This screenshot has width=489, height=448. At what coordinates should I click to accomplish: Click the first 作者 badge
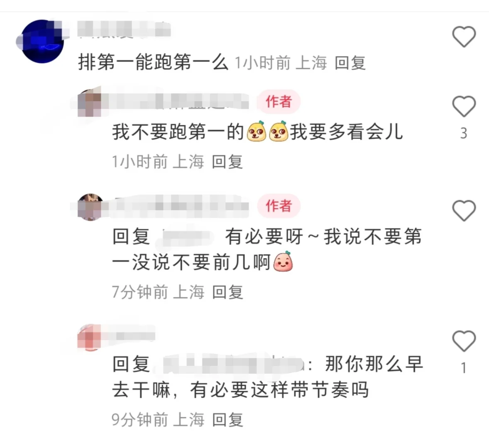pos(278,102)
